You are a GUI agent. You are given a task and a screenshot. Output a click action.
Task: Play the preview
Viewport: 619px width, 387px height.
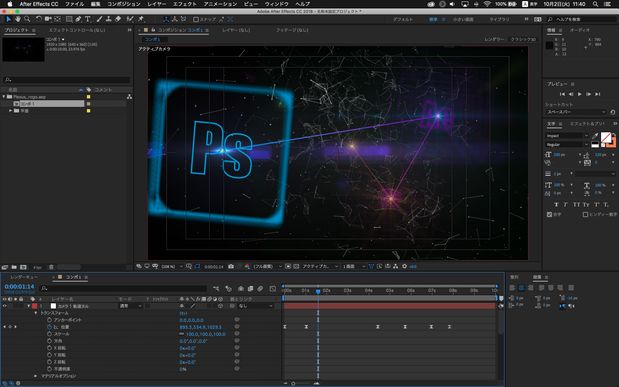point(580,94)
